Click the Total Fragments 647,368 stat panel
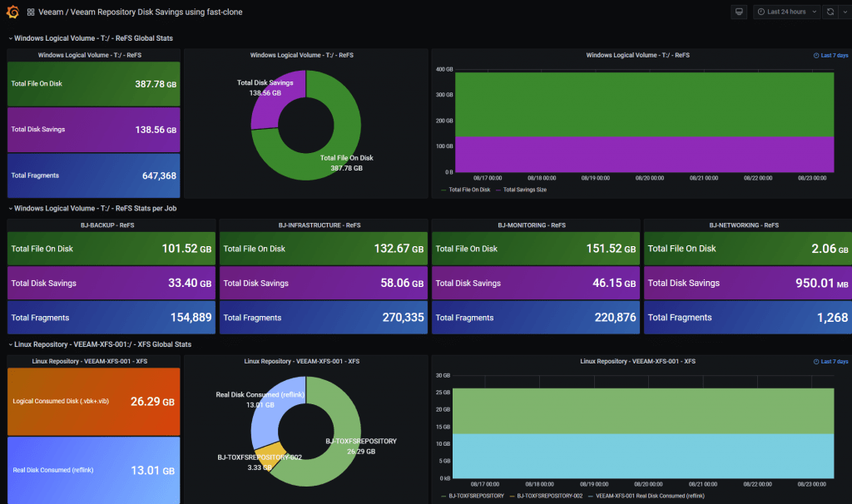 93,175
